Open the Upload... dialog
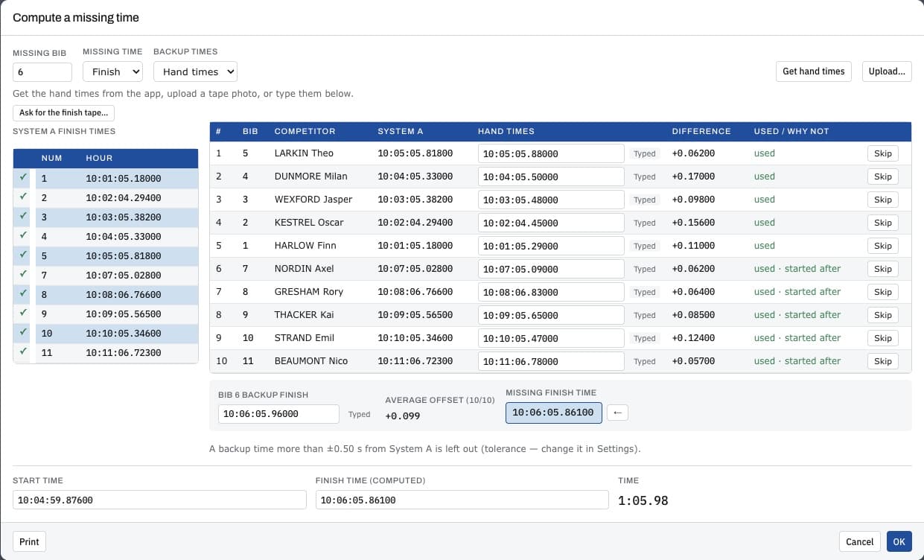The width and height of the screenshot is (924, 560). click(x=887, y=71)
